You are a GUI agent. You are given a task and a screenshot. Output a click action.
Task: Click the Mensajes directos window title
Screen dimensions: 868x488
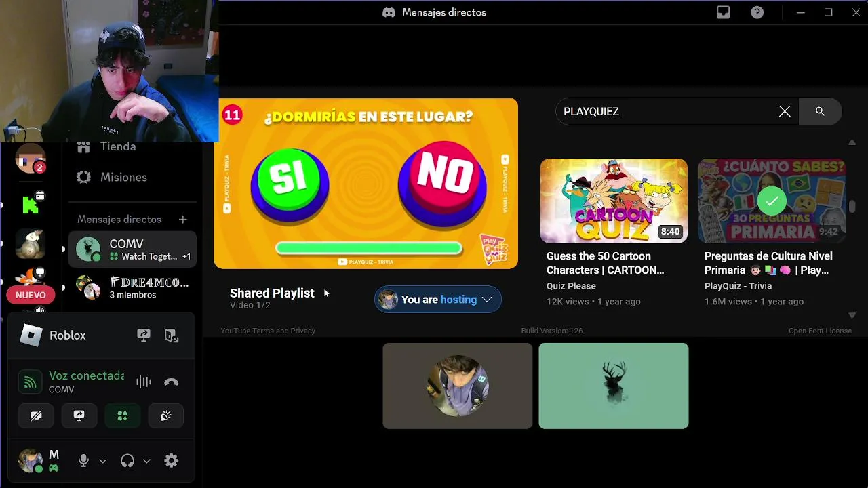444,12
